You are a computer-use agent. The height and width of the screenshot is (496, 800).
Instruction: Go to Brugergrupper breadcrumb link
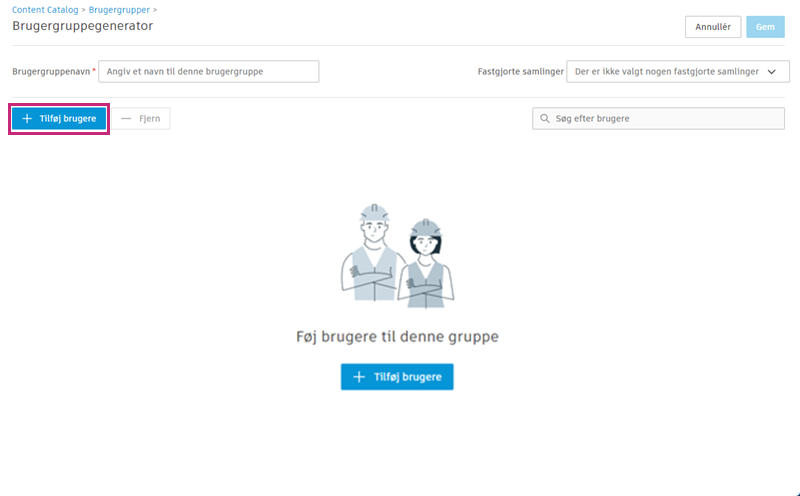(x=119, y=10)
